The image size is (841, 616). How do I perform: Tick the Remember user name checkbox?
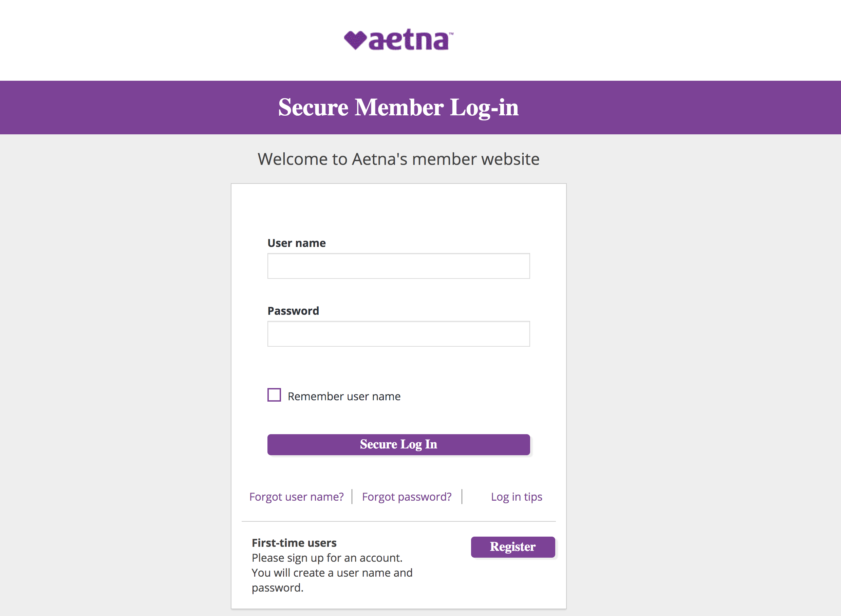[274, 395]
